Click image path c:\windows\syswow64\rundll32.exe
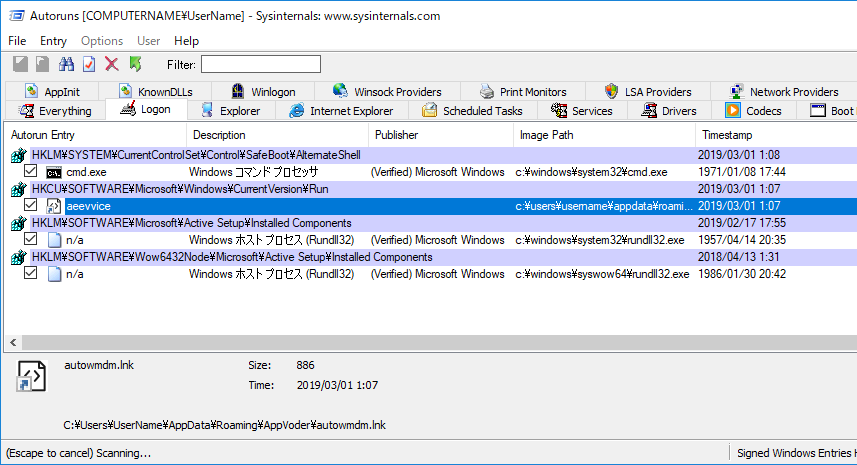 pos(602,274)
